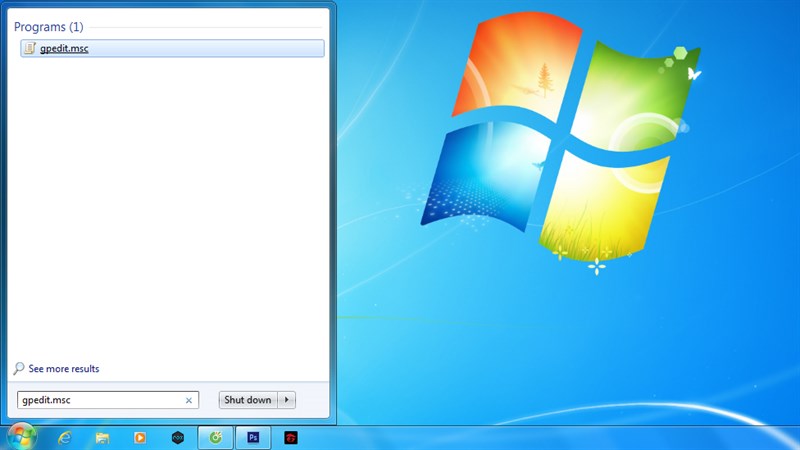Click the See more results link
The width and height of the screenshot is (800, 450).
pos(64,368)
